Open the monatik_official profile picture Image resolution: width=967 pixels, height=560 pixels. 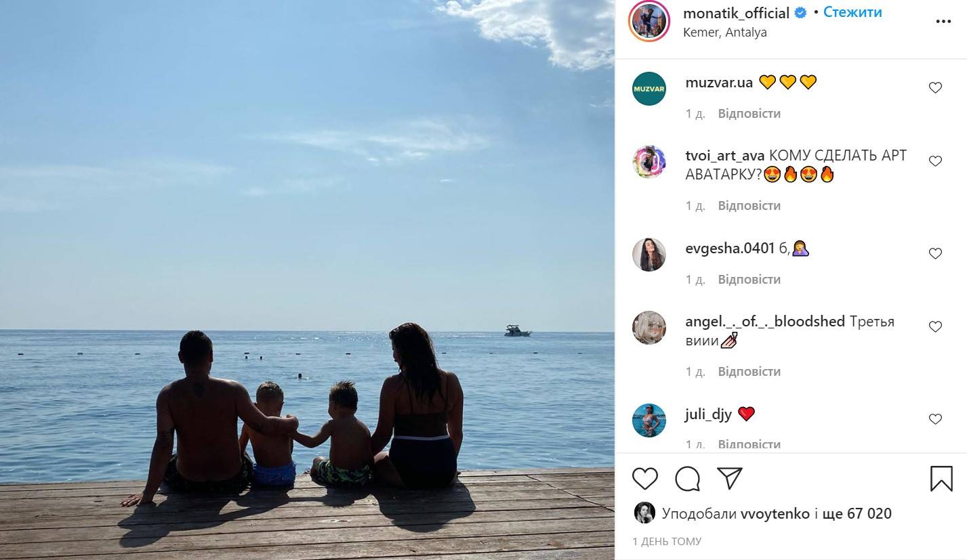(x=649, y=21)
